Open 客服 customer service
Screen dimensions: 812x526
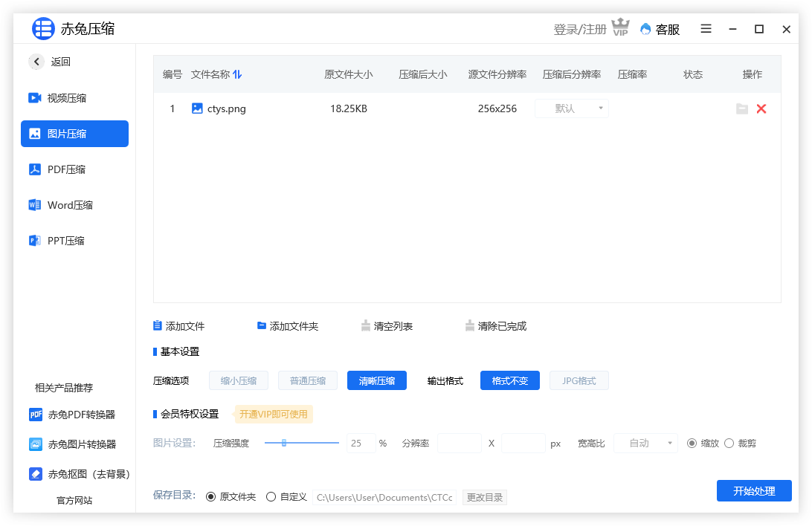(x=660, y=29)
